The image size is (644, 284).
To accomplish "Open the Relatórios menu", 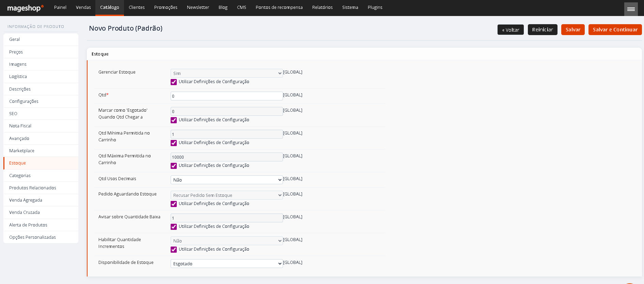I will pyautogui.click(x=322, y=7).
